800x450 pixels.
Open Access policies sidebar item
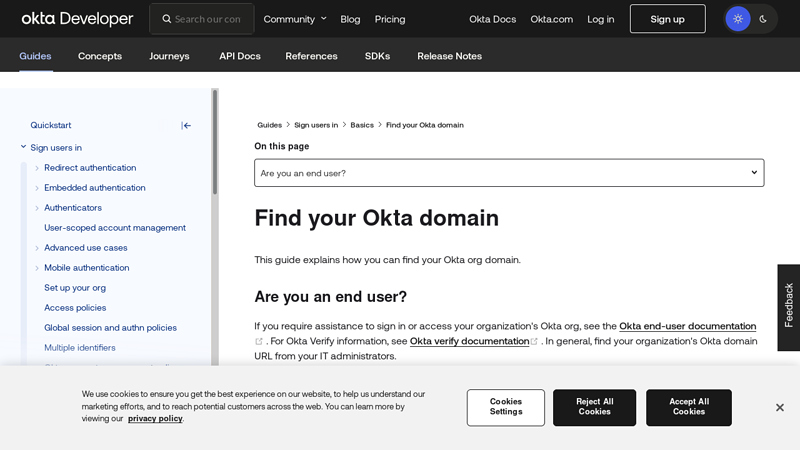click(75, 308)
